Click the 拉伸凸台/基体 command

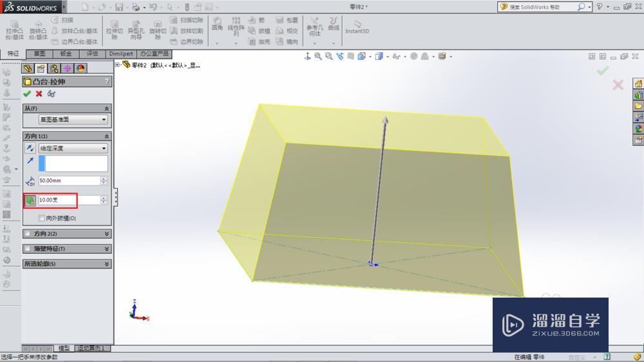[14, 30]
